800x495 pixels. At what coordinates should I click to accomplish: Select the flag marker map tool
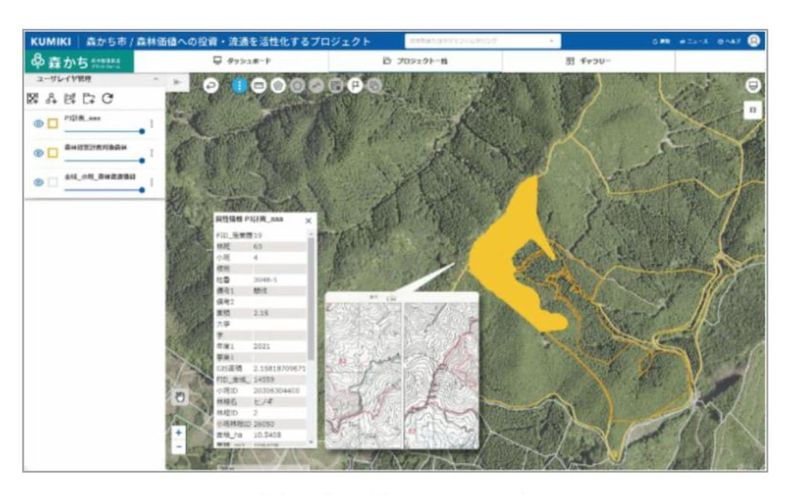(x=355, y=85)
